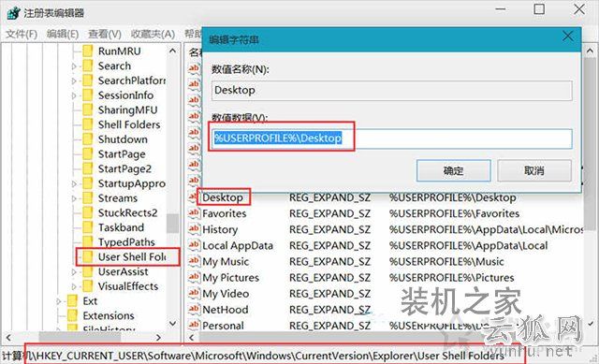Viewport: 599px width, 364px height.
Task: Open the 收藏夹(A) menu
Action: pos(153,34)
